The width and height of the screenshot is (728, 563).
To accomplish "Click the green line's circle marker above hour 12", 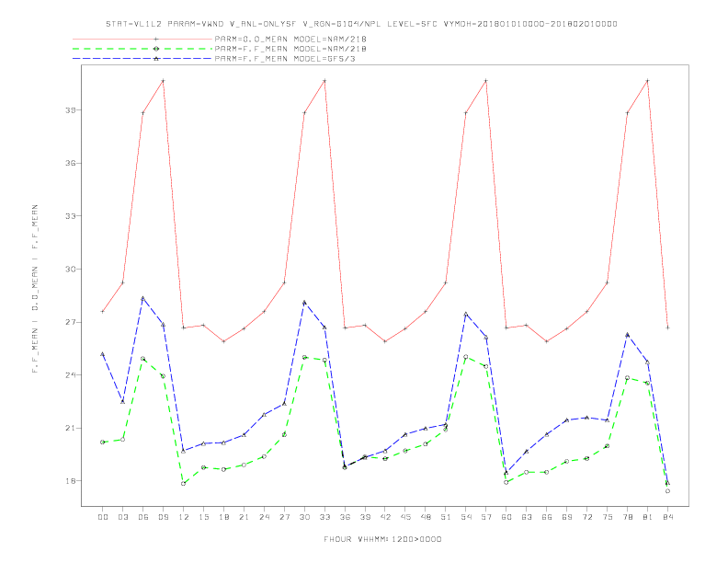I will (x=184, y=484).
